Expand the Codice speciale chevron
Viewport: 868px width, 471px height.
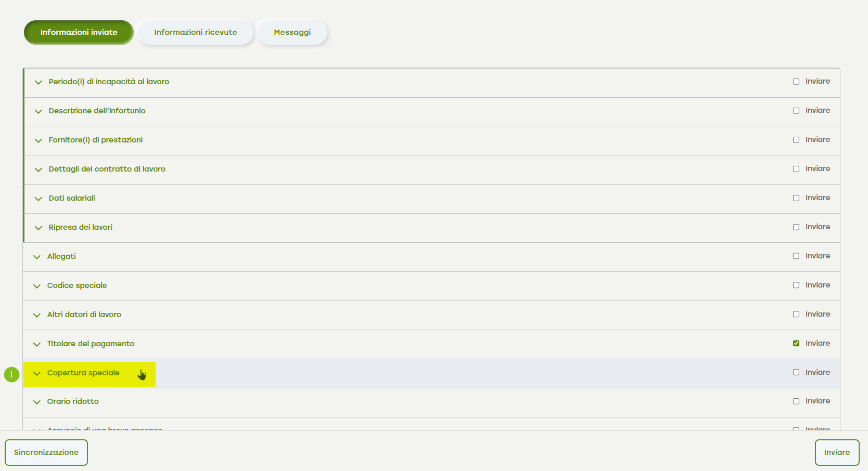(36, 286)
